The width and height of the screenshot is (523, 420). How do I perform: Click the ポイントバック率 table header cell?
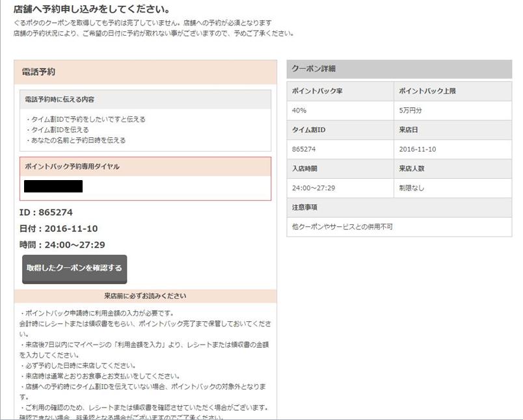(317, 91)
